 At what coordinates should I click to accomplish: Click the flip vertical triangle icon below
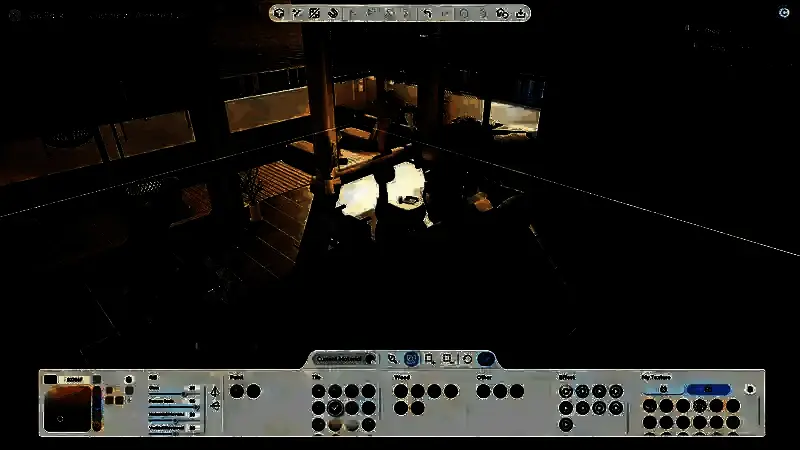point(214,406)
